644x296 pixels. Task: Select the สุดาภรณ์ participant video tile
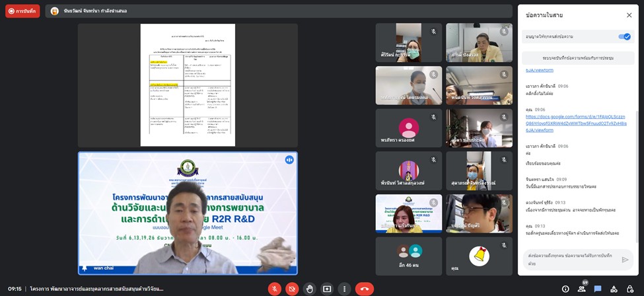click(480, 170)
